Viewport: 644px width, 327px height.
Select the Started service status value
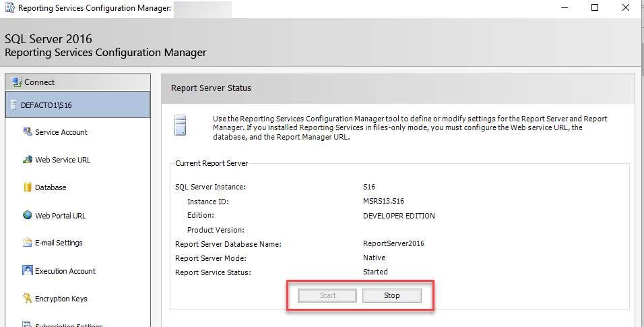tap(375, 272)
